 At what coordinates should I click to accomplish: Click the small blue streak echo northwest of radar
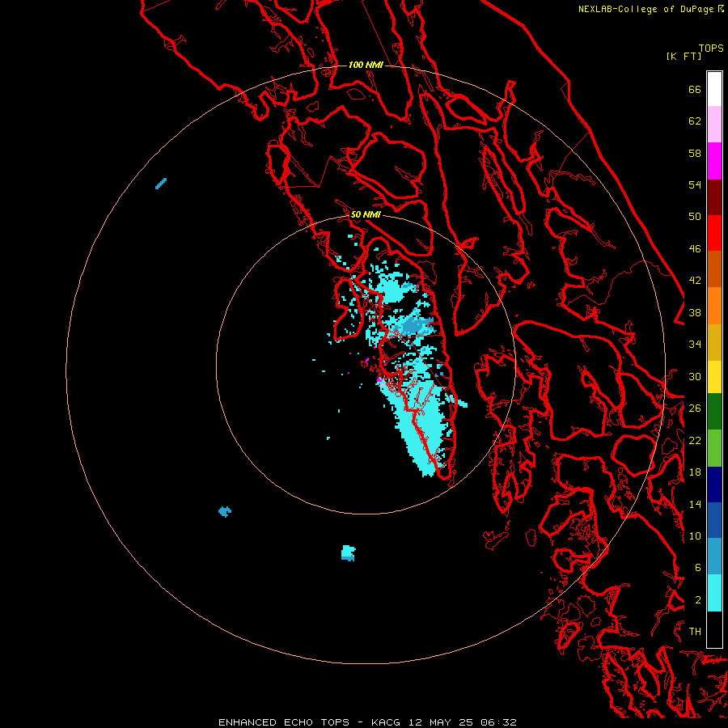161,184
